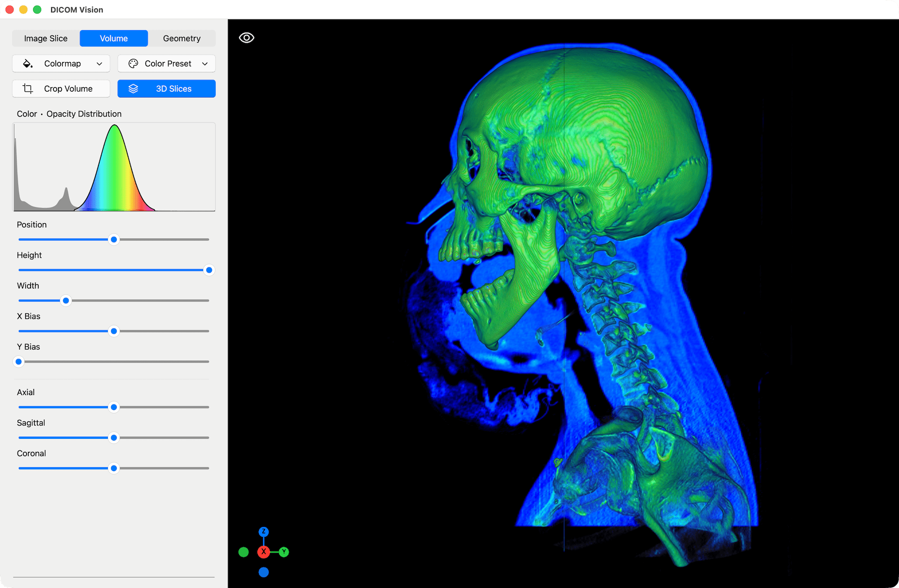Click the 3D Slices layers icon
The width and height of the screenshot is (899, 588).
[x=134, y=88]
